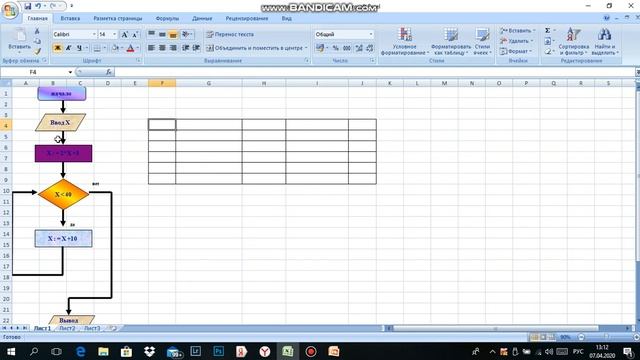This screenshot has width=640, height=360.
Task: Open the Общий number format dropdown
Action: pyautogui.click(x=371, y=34)
